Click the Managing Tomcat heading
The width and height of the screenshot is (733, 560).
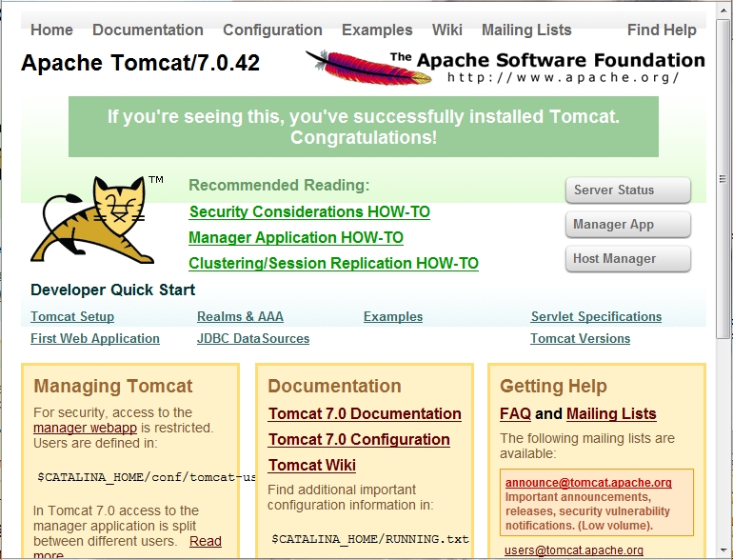(113, 387)
